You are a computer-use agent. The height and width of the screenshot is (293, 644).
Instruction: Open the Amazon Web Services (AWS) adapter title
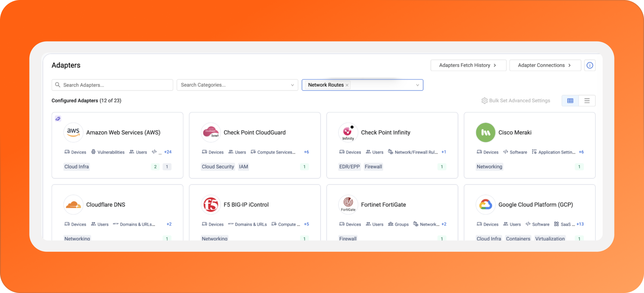tap(123, 132)
